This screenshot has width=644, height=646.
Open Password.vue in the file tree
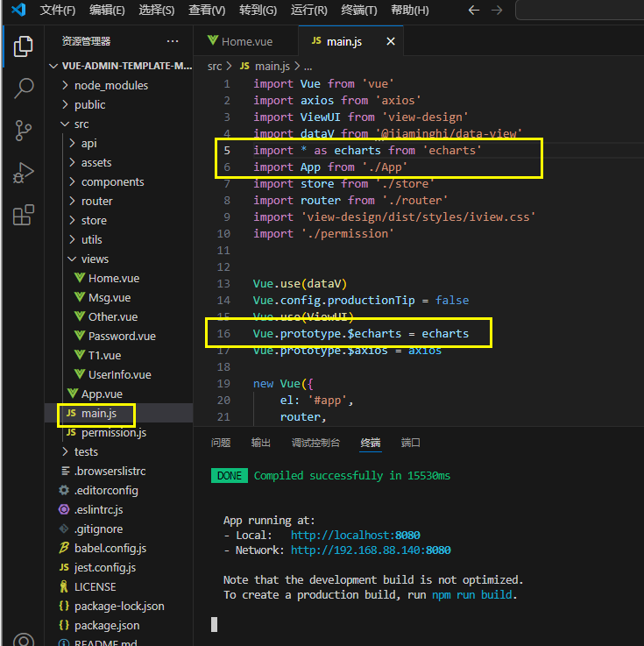point(119,337)
